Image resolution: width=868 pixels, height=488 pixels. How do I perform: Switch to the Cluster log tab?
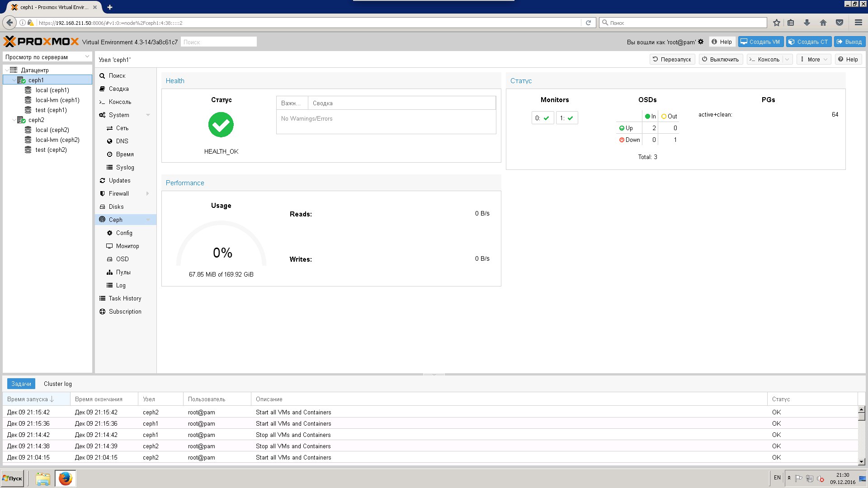click(x=57, y=384)
